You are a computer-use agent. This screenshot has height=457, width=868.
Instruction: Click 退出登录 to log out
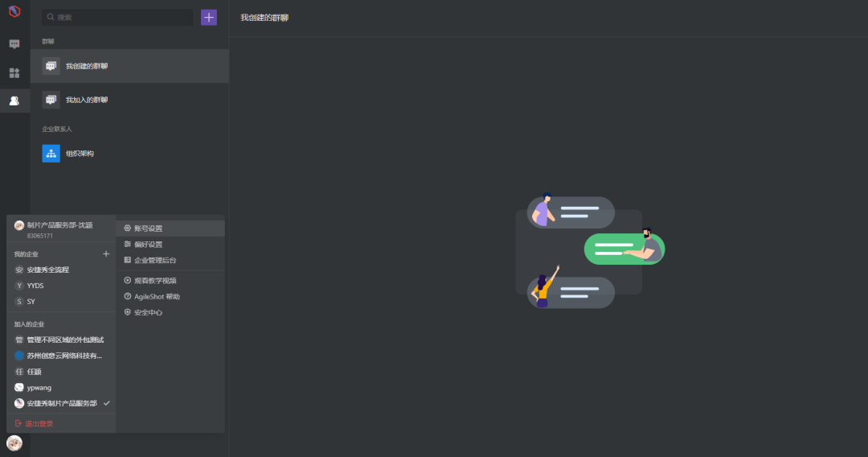[39, 423]
